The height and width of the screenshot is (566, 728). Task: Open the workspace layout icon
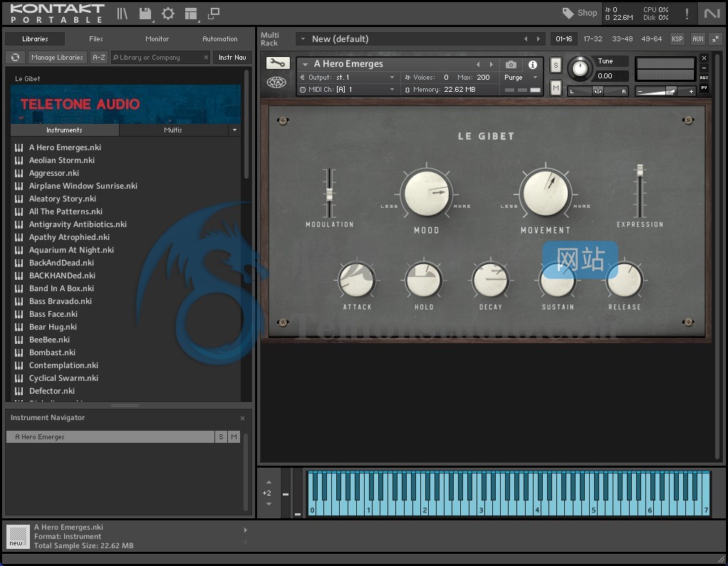click(x=191, y=14)
